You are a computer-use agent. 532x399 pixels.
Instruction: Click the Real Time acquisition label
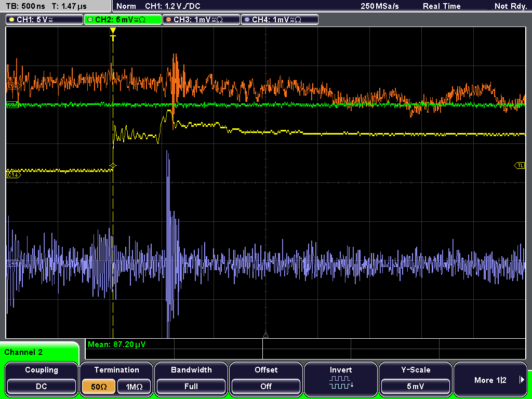coord(442,6)
